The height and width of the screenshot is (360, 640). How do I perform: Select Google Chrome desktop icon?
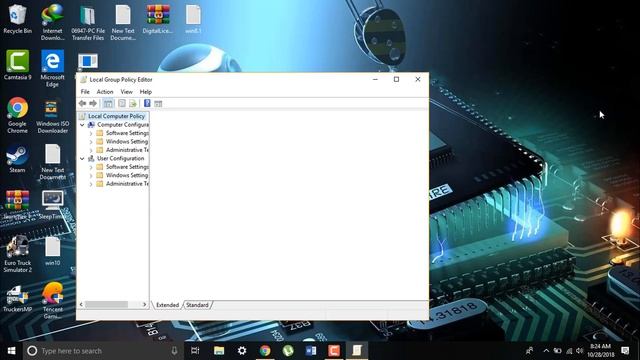click(17, 116)
